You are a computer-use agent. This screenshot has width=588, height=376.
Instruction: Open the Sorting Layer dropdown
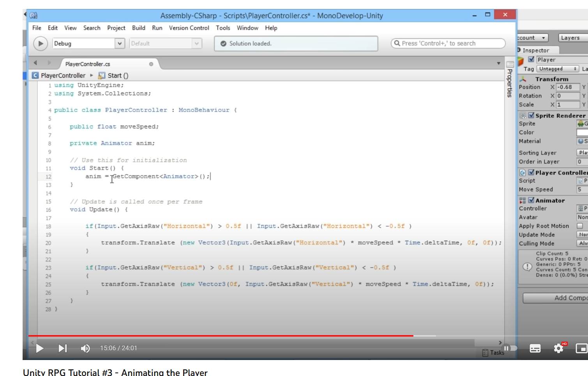point(582,153)
